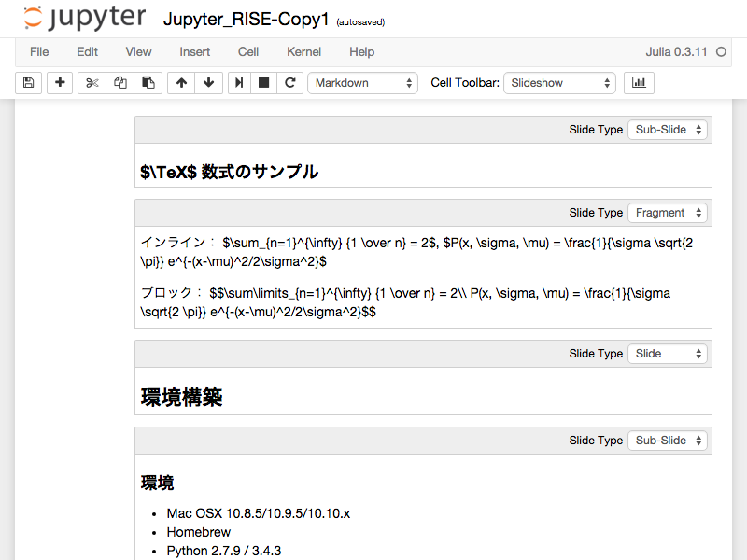
Task: Open the cell type dropdown showing Markdown
Action: tap(362, 83)
